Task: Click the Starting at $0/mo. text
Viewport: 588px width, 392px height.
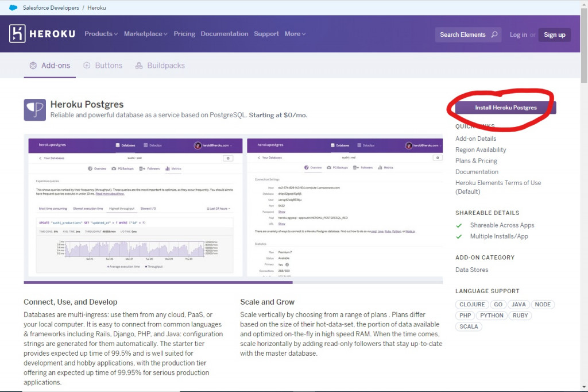Action: [x=278, y=116]
